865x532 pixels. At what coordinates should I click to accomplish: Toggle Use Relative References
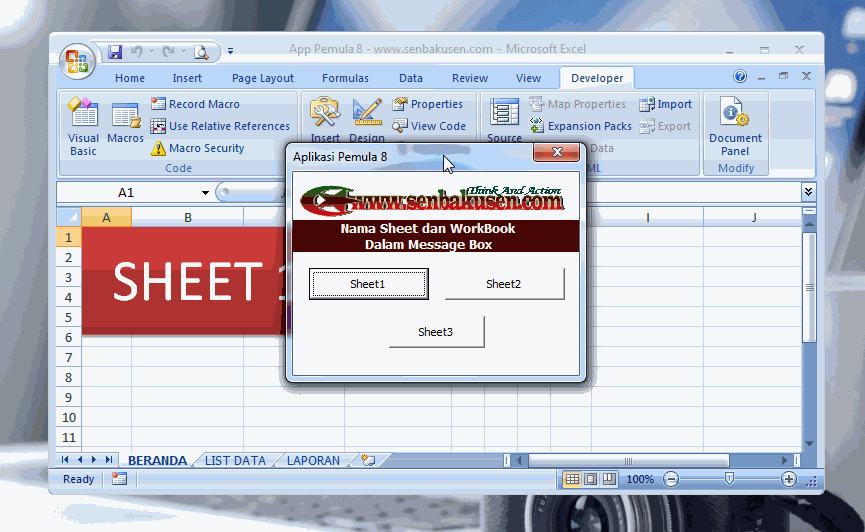[x=220, y=126]
